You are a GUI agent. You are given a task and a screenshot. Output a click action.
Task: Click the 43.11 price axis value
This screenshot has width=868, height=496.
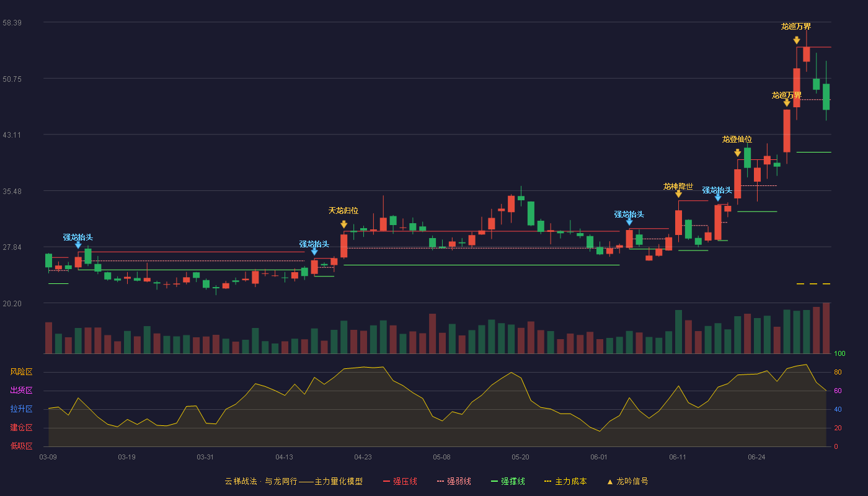12,135
